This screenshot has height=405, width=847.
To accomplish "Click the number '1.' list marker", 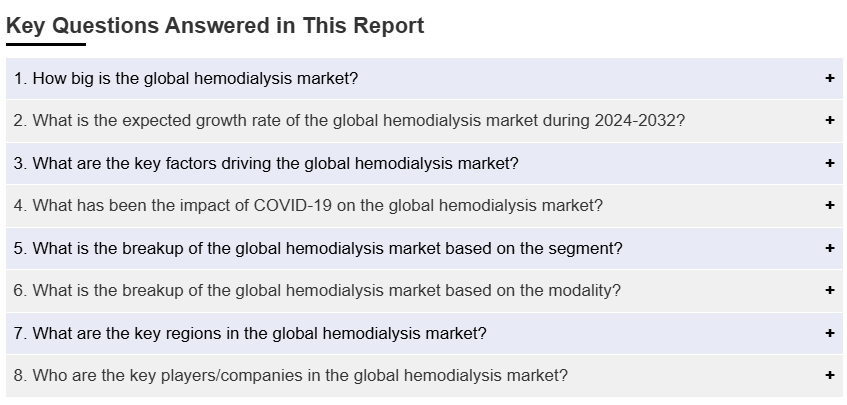I will click(x=21, y=78).
